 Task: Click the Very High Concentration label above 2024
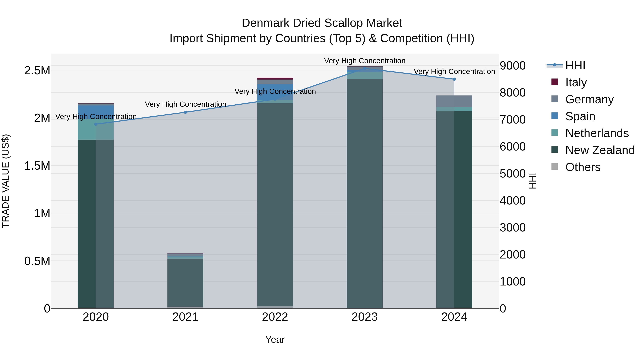(x=454, y=72)
